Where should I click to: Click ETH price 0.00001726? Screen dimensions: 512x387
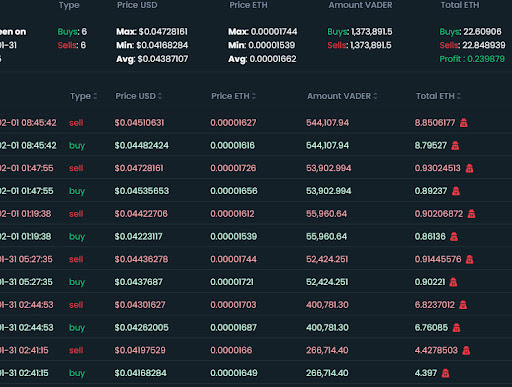[233, 168]
